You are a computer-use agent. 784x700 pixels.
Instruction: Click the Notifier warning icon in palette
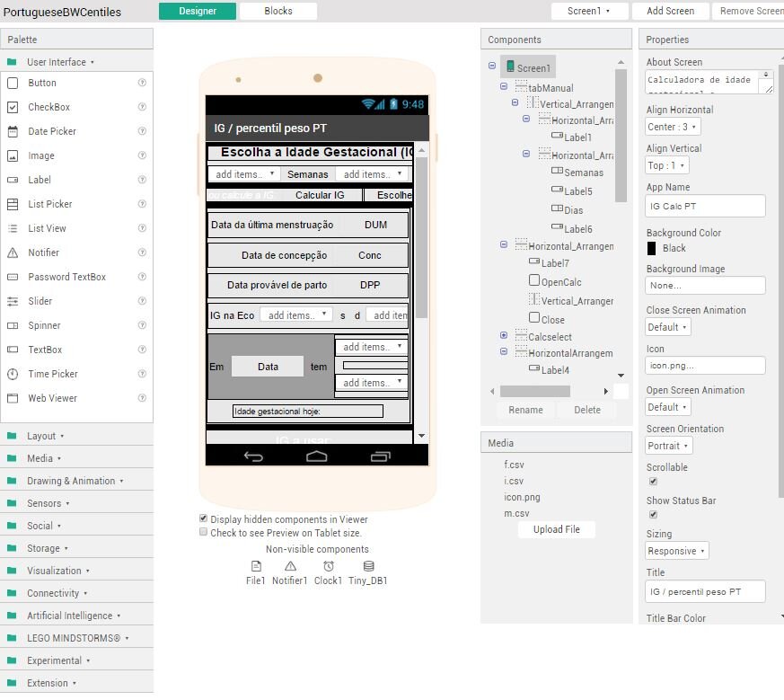[13, 253]
